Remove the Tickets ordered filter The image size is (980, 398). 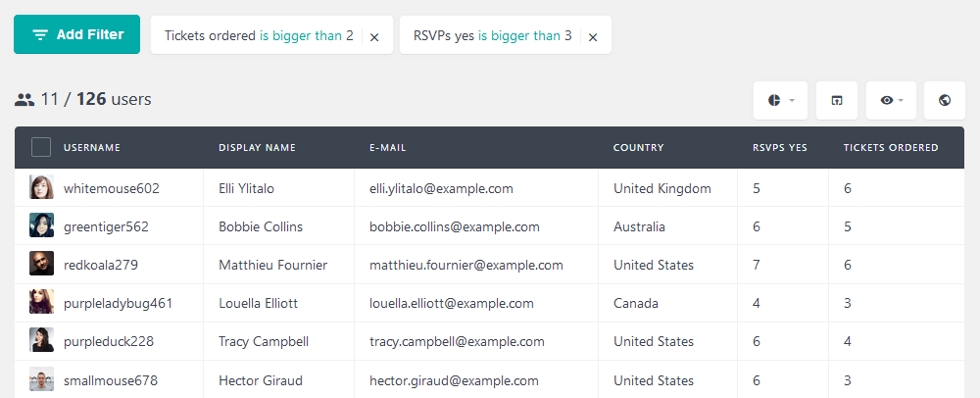tap(374, 37)
